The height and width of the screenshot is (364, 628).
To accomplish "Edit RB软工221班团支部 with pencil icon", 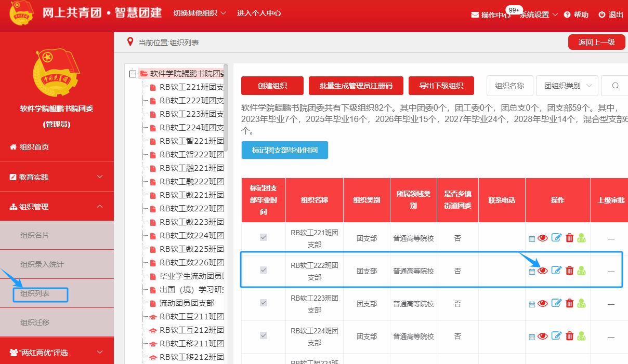I will click(x=556, y=238).
